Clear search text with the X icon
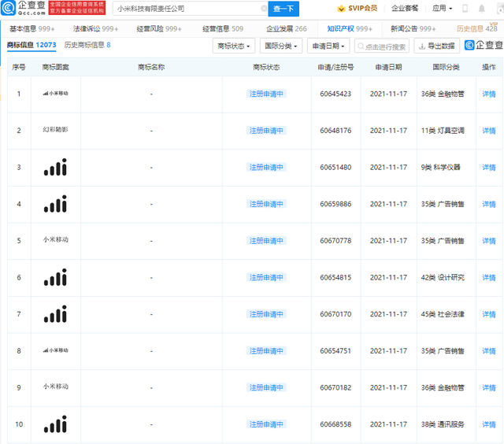 click(263, 9)
